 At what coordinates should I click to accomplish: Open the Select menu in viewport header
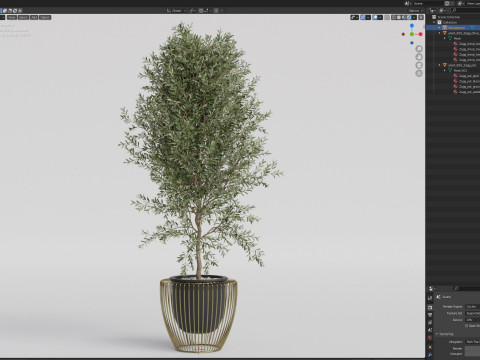(23, 17)
